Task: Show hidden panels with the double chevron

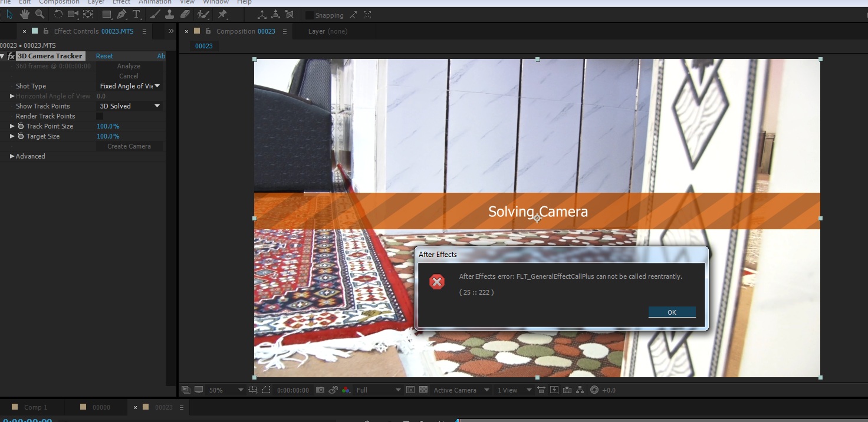Action: pos(171,31)
